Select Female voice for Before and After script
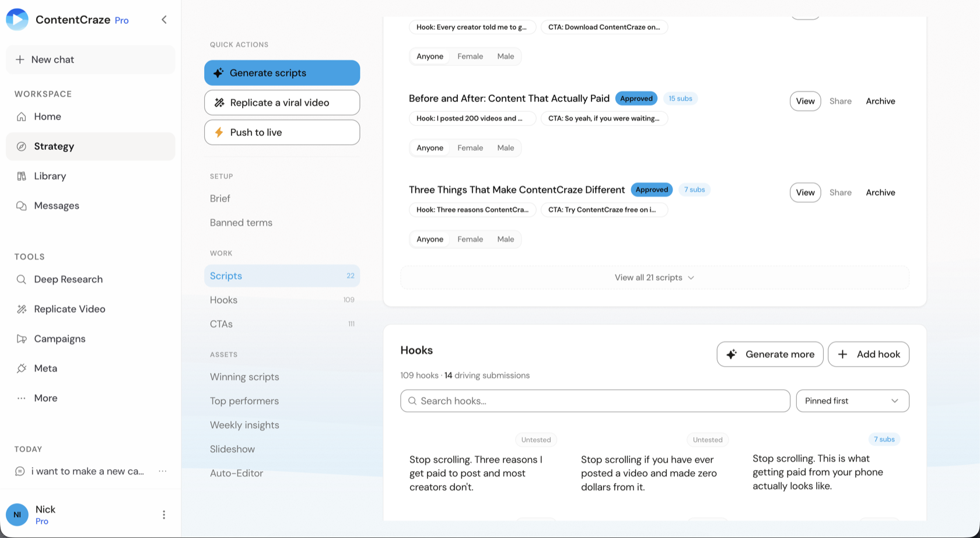Image resolution: width=980 pixels, height=538 pixels. pyautogui.click(x=470, y=148)
